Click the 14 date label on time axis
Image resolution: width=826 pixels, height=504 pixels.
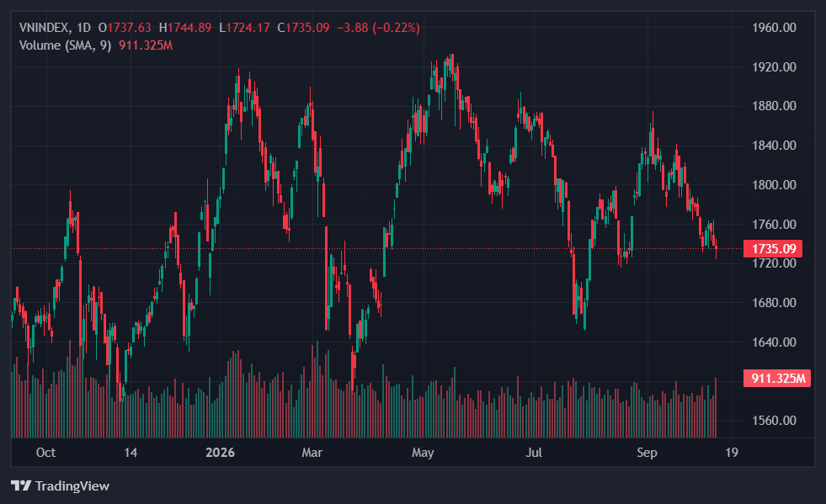131,453
